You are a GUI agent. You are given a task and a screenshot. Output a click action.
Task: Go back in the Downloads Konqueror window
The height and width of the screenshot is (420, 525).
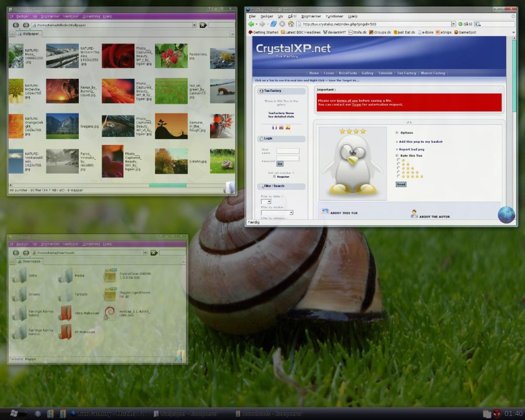[x=16, y=253]
